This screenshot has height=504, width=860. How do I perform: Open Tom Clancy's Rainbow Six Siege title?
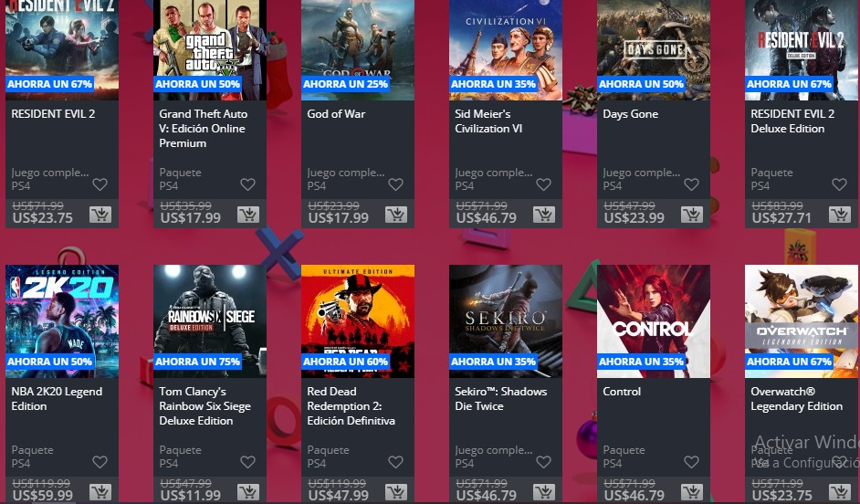pos(205,405)
